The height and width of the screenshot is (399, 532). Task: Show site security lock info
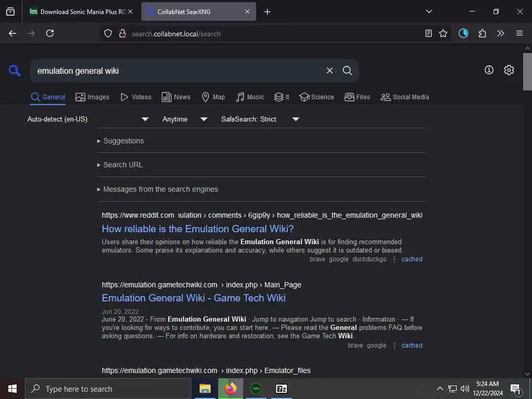(123, 33)
